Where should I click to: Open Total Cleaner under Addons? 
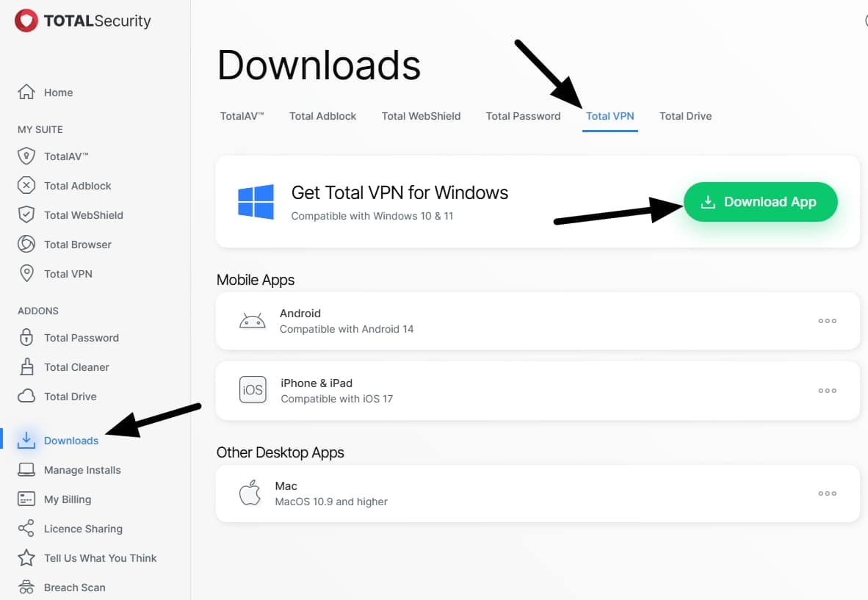click(x=76, y=367)
